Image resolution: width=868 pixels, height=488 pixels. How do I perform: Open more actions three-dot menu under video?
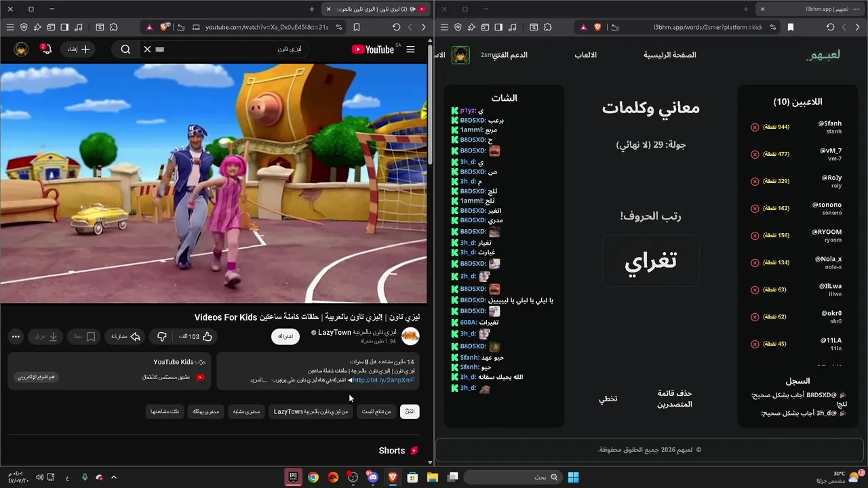pyautogui.click(x=16, y=336)
